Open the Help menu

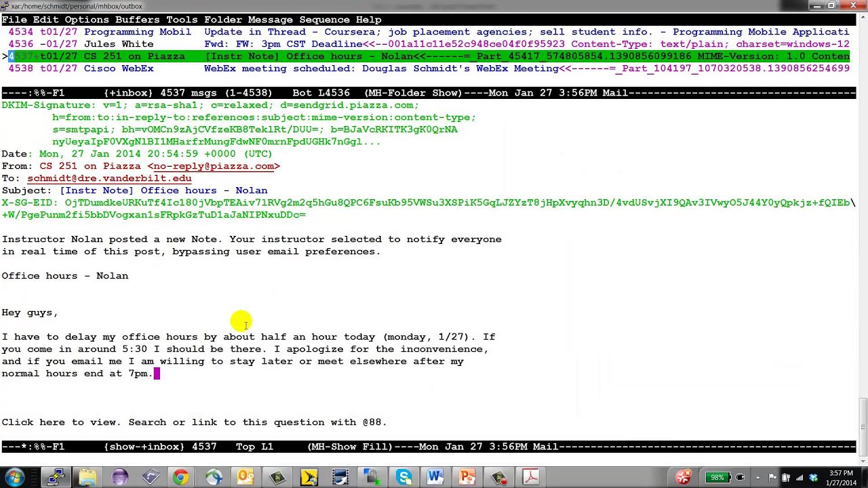(x=369, y=20)
